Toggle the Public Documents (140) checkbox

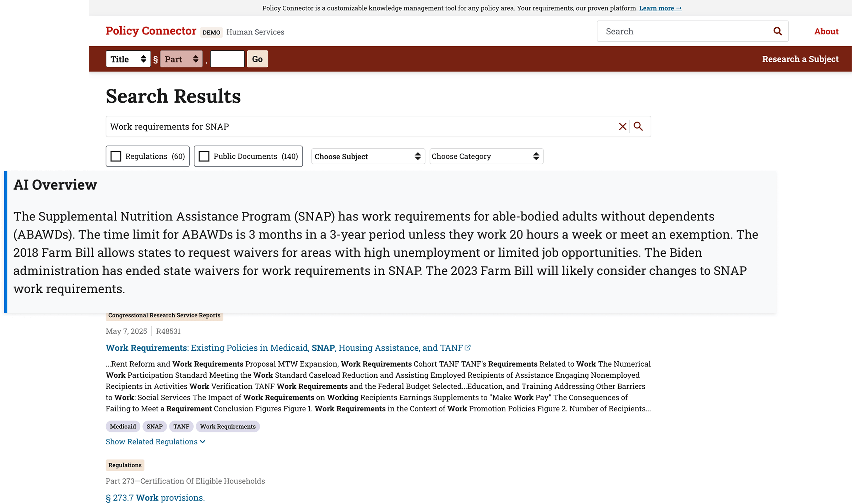point(204,156)
